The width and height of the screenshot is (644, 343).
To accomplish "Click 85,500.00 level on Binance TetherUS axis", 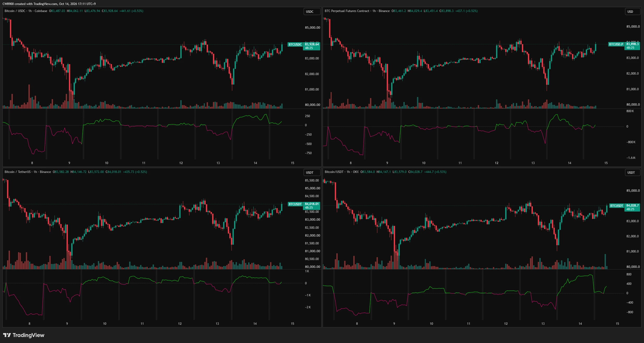I will click(312, 180).
